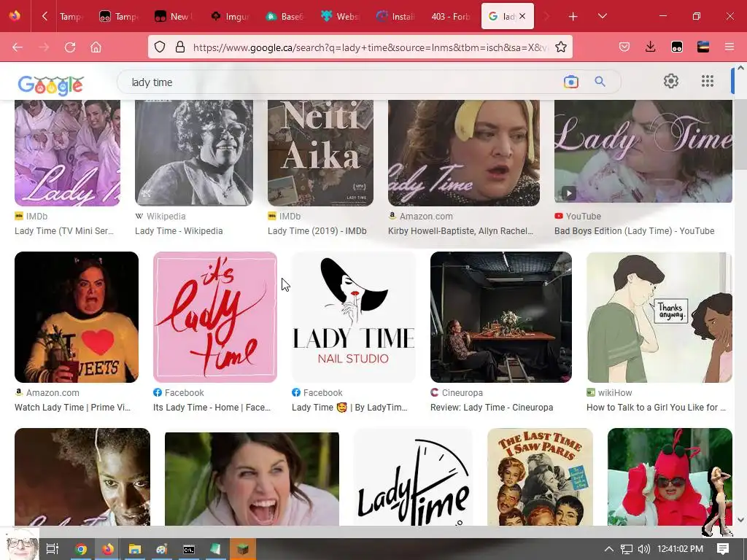Open File Explorer from the taskbar

135,549
